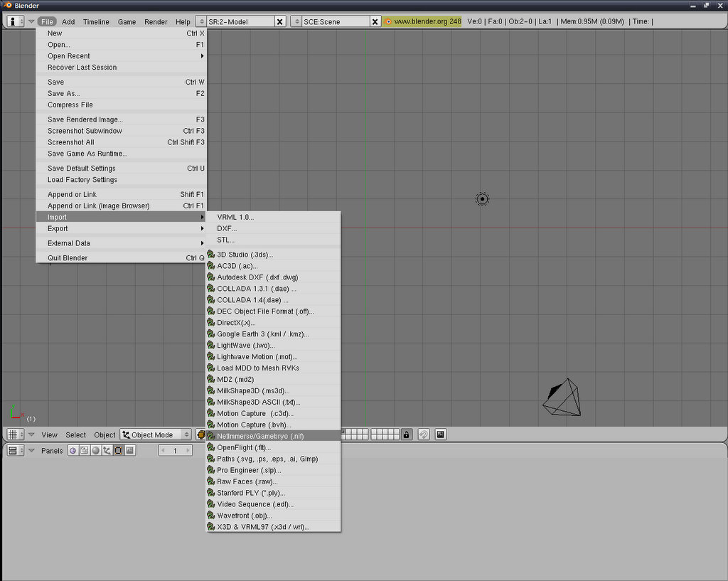The image size is (728, 581).
Task: Hide 3D view header menus triangle
Action: 31,435
